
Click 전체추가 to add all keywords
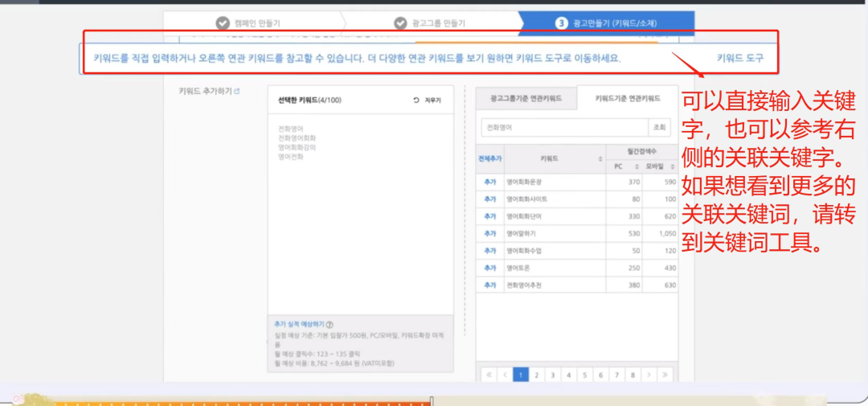pos(490,158)
